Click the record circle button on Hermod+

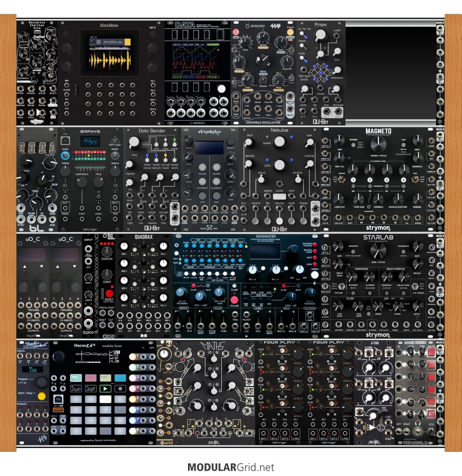(x=120, y=388)
